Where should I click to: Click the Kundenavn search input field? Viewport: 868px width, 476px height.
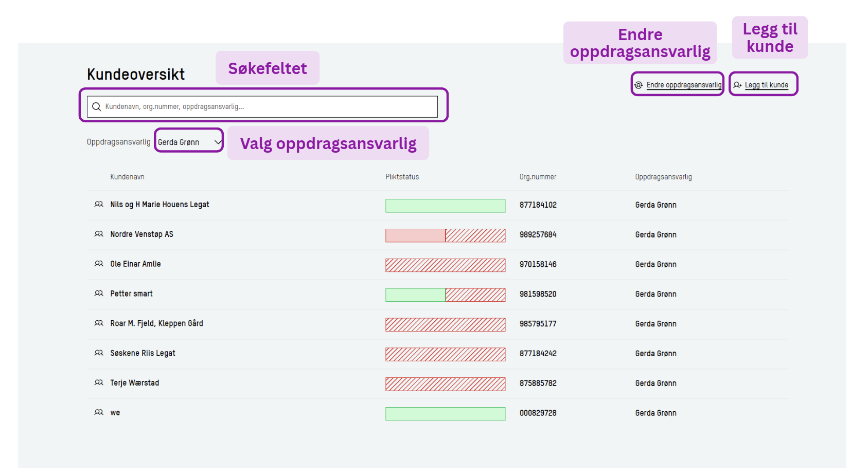tap(268, 107)
